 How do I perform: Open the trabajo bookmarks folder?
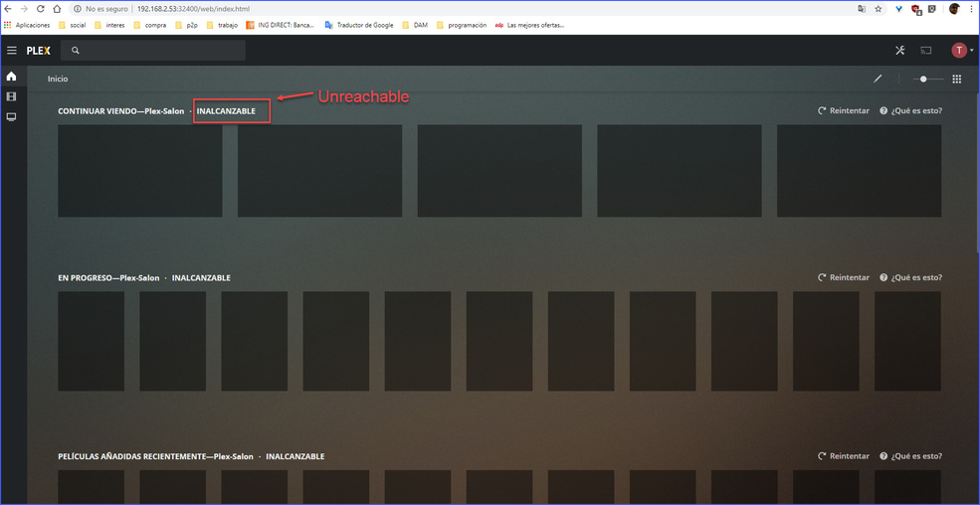coord(223,25)
